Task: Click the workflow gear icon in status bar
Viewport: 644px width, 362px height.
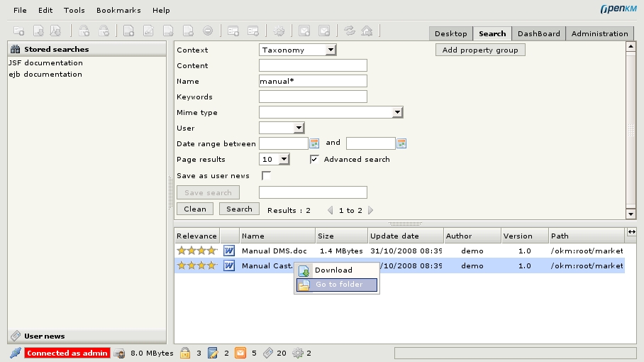Action: pos(298,353)
